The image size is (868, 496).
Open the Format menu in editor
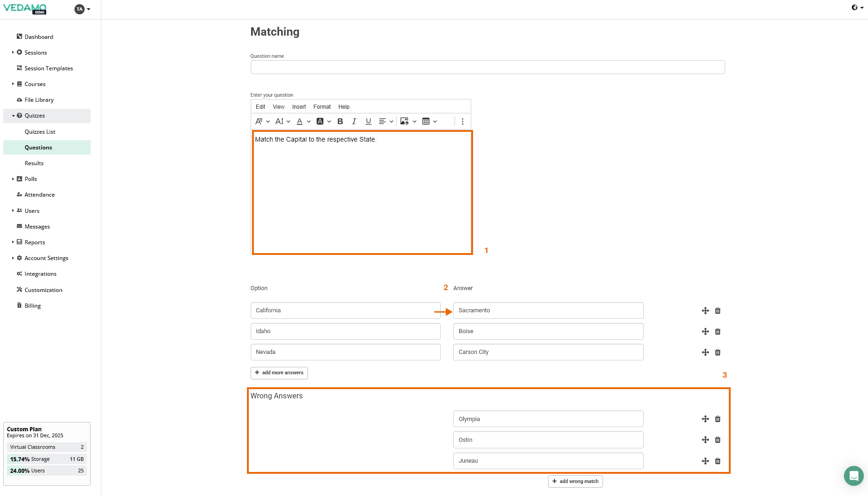point(322,107)
